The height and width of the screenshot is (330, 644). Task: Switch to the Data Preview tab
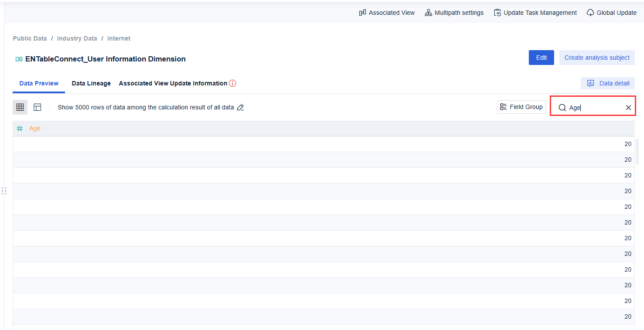coord(39,83)
